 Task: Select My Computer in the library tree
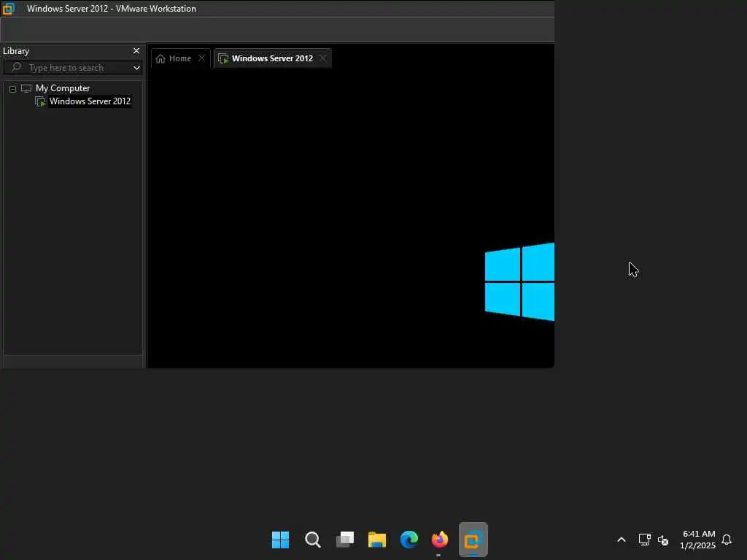point(63,88)
